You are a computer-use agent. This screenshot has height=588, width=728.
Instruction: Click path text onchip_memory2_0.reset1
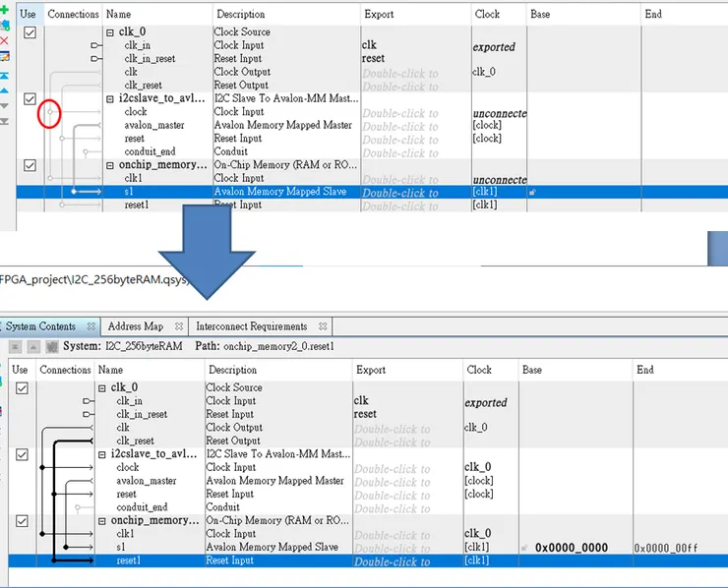click(x=278, y=347)
